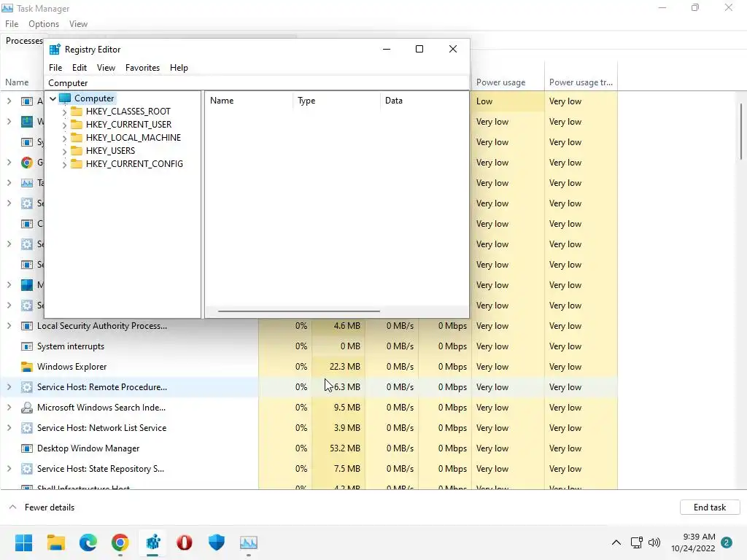Open Registry Editor Help menu
Screen dimensions: 747x560
tap(179, 68)
